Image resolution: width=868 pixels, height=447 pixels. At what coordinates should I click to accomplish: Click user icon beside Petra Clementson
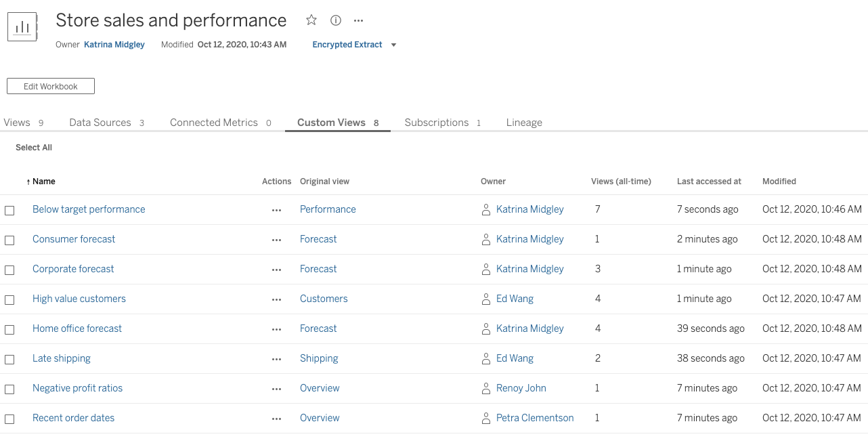click(x=485, y=418)
